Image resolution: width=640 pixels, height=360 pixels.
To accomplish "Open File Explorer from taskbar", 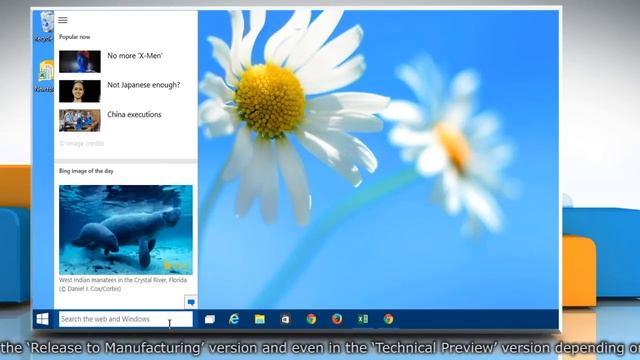I will pyautogui.click(x=260, y=319).
